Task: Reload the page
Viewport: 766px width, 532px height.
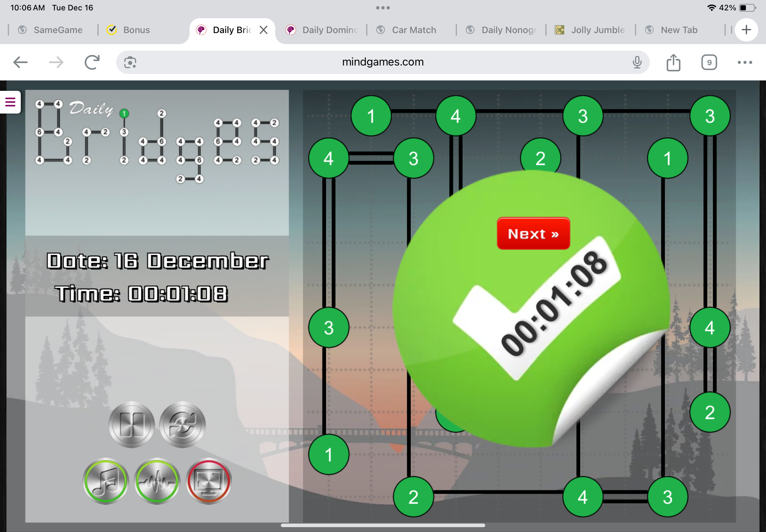Action: 92,62
